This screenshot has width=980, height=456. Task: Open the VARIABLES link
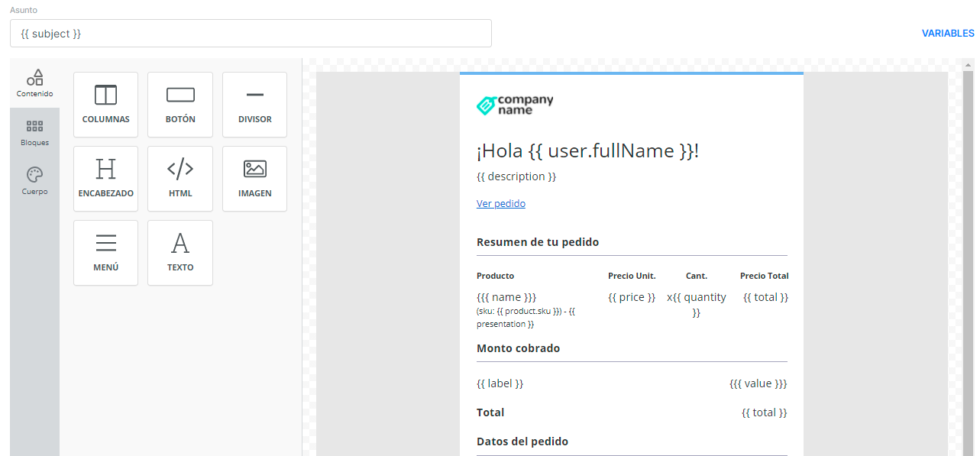(947, 34)
